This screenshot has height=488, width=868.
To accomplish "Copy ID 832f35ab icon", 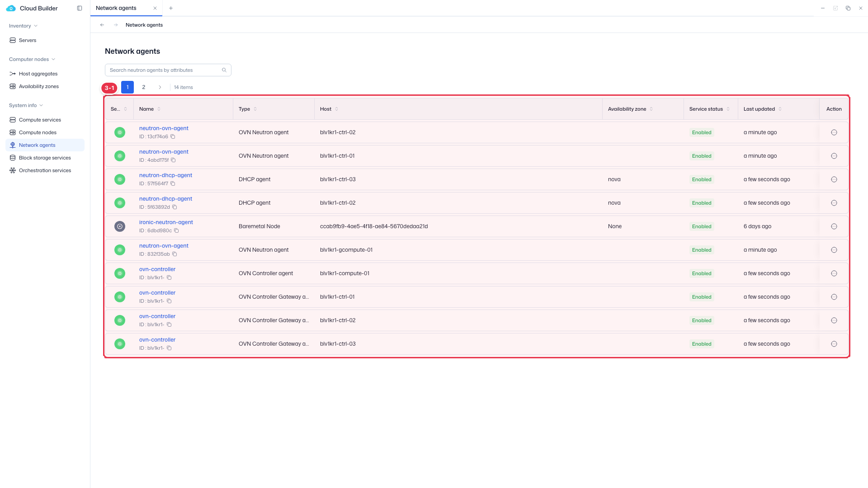I will pyautogui.click(x=175, y=254).
